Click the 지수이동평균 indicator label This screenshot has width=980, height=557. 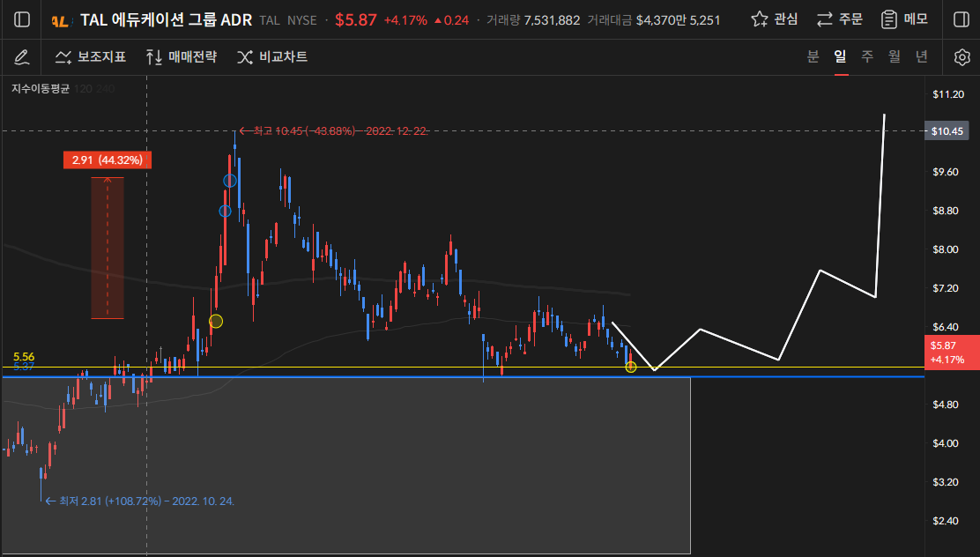pos(41,89)
